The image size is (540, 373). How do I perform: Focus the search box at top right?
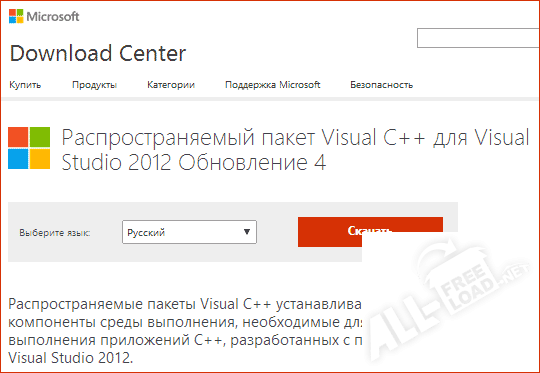tap(478, 38)
